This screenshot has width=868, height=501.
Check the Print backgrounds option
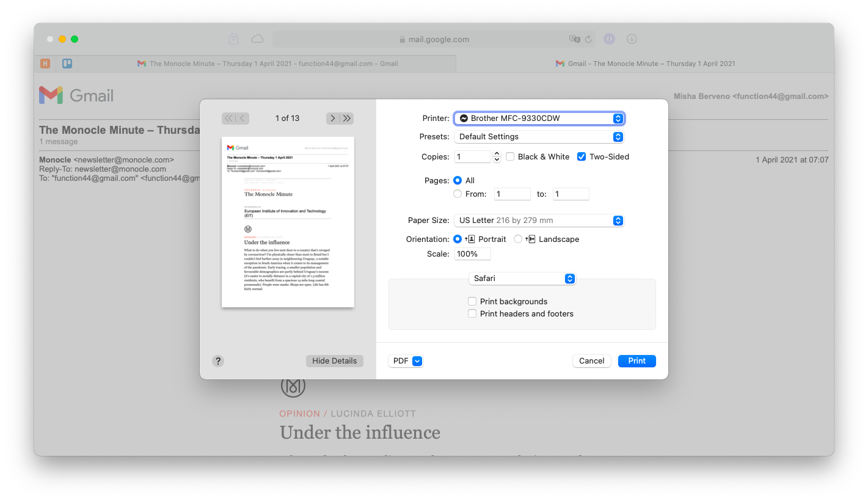coord(472,301)
